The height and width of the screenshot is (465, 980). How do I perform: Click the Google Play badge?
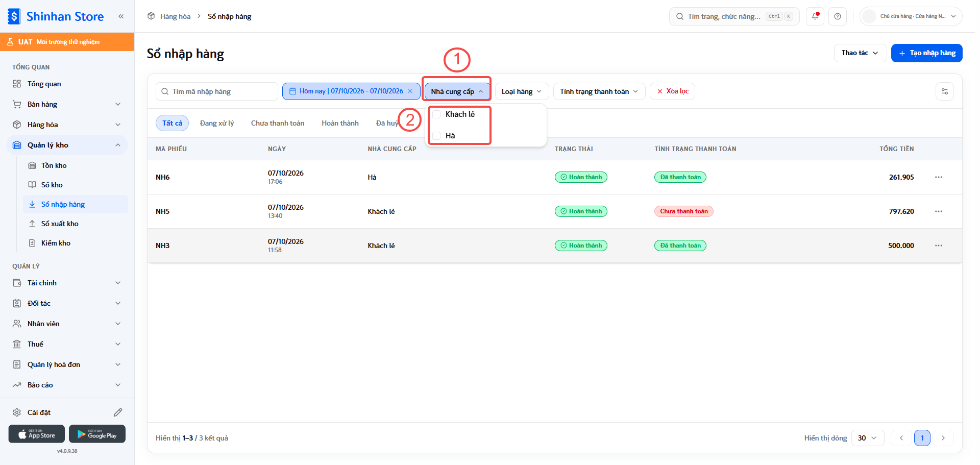tap(97, 434)
